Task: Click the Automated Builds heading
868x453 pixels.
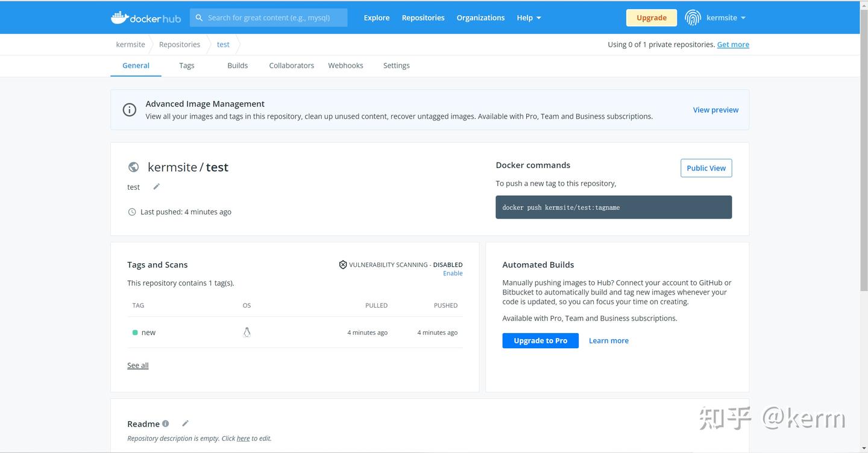Action: tap(538, 264)
